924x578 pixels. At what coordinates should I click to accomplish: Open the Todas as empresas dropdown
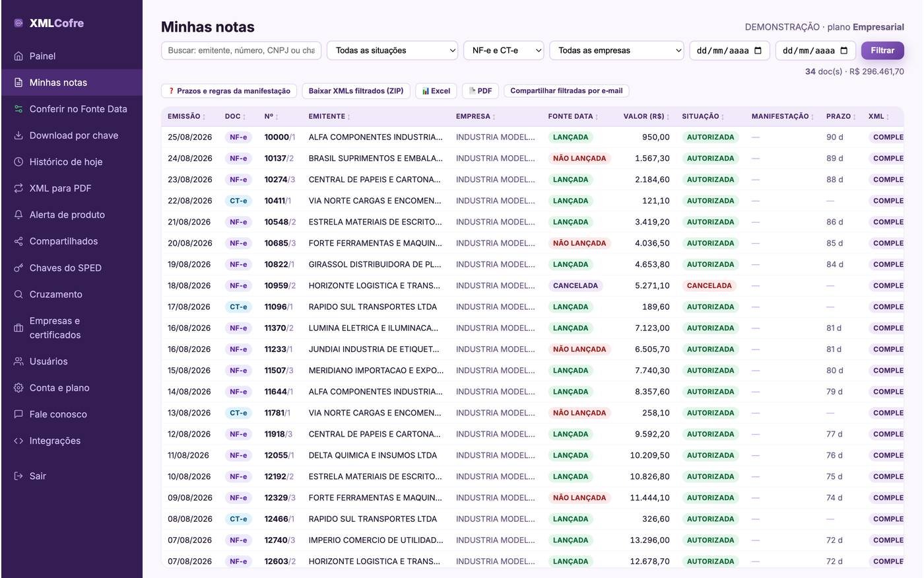[616, 50]
